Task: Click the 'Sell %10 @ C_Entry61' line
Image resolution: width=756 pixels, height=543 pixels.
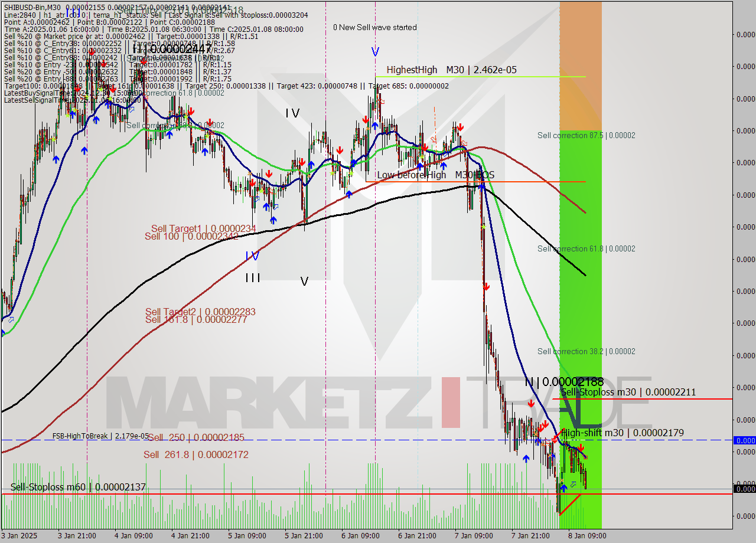Action: [x=119, y=50]
